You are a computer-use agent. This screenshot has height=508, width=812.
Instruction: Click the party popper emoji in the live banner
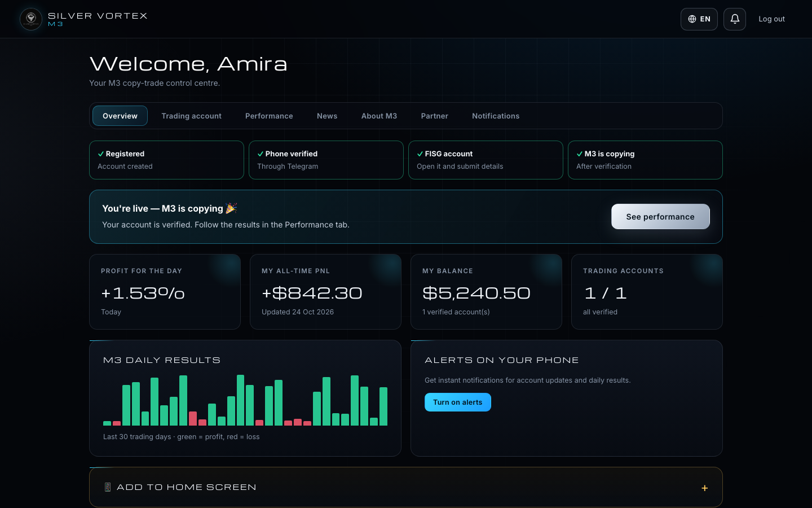(x=231, y=208)
